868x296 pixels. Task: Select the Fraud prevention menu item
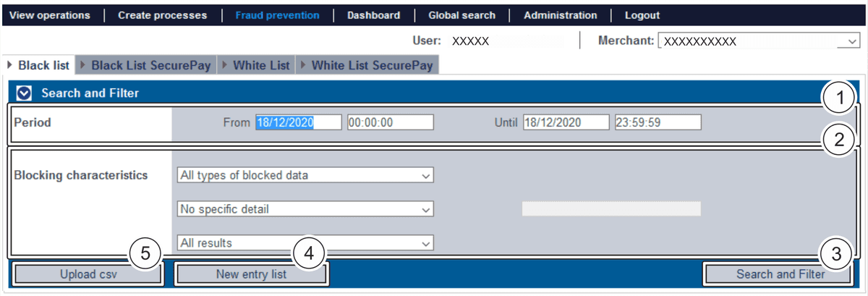click(x=277, y=15)
